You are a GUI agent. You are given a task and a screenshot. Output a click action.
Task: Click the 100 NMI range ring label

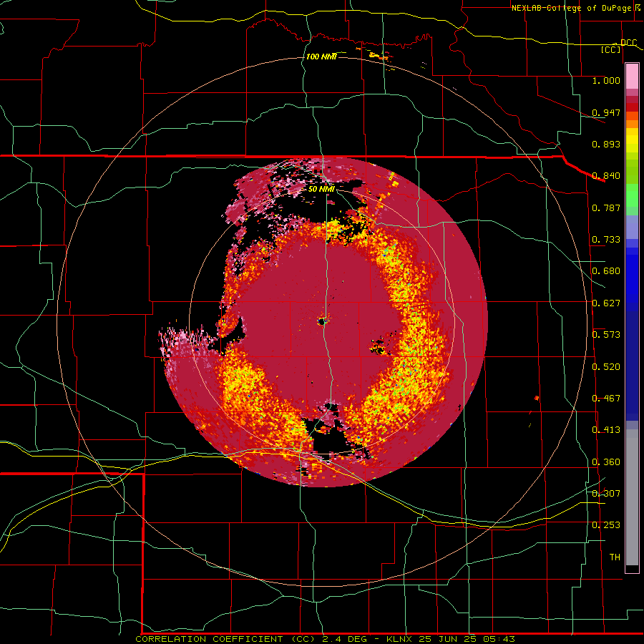(321, 57)
